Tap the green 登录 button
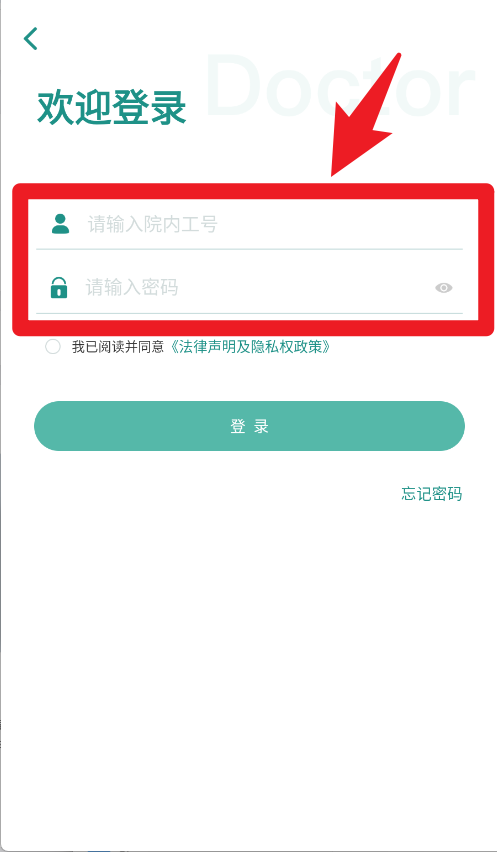The image size is (497, 852). click(249, 426)
